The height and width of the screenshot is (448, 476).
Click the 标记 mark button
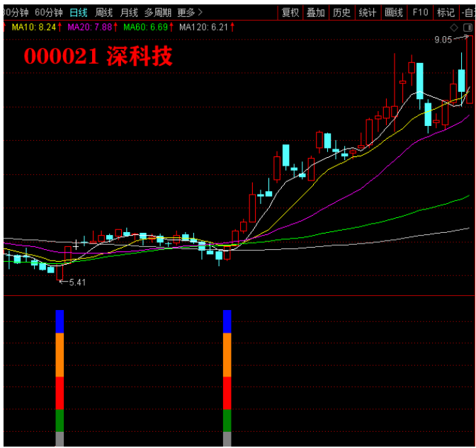pyautogui.click(x=446, y=13)
